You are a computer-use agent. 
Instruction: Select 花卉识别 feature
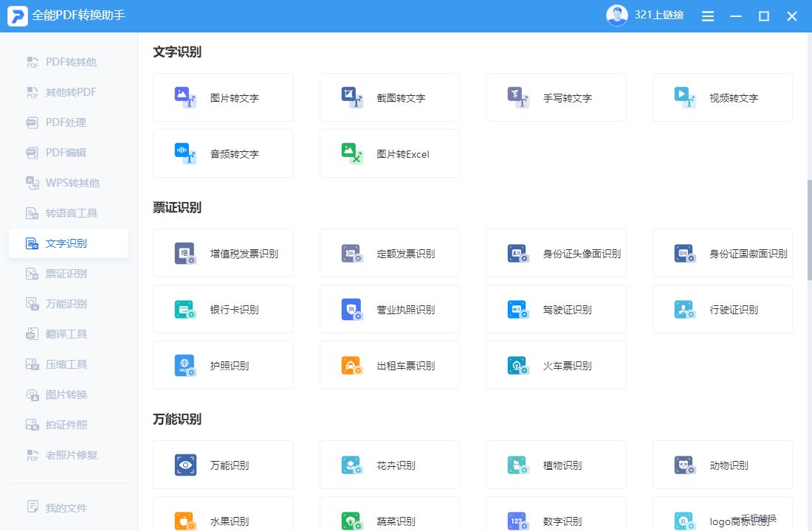[390, 465]
